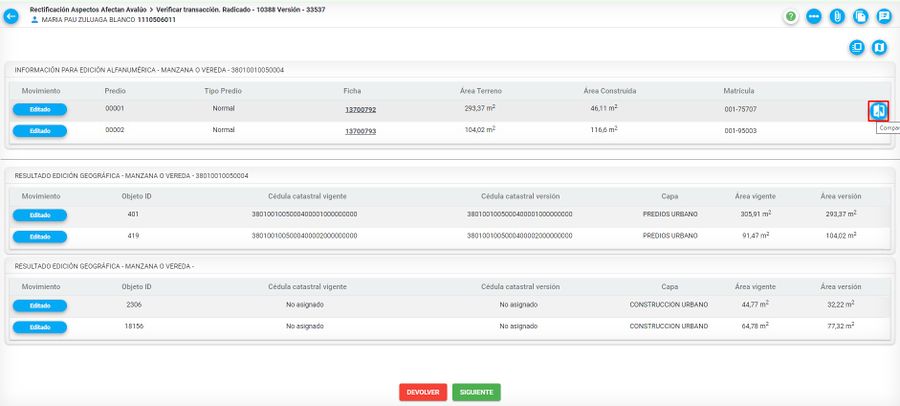The image size is (900, 406).
Task: Click Editado badge for Objeto ID 18156
Action: 40,327
